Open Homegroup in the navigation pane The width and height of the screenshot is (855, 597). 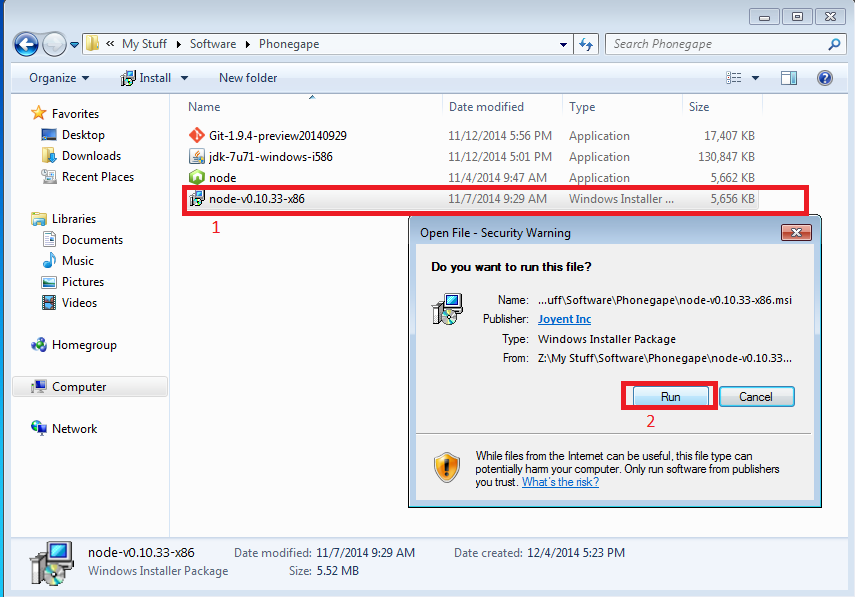[84, 345]
